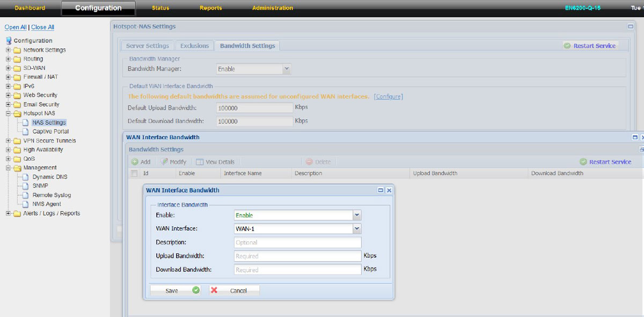This screenshot has height=317, width=644.
Task: Click the green check icon on Save
Action: [x=196, y=290]
